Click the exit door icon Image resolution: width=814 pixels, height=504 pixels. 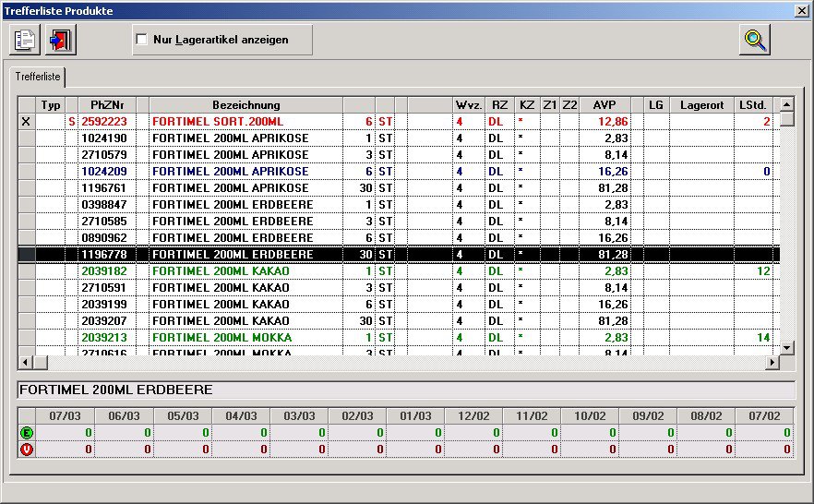coord(62,41)
